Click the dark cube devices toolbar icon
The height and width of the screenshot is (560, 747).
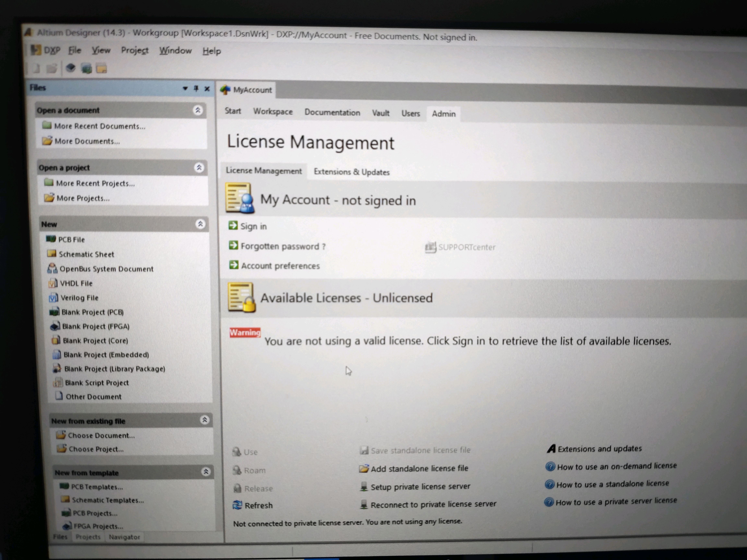click(x=71, y=69)
